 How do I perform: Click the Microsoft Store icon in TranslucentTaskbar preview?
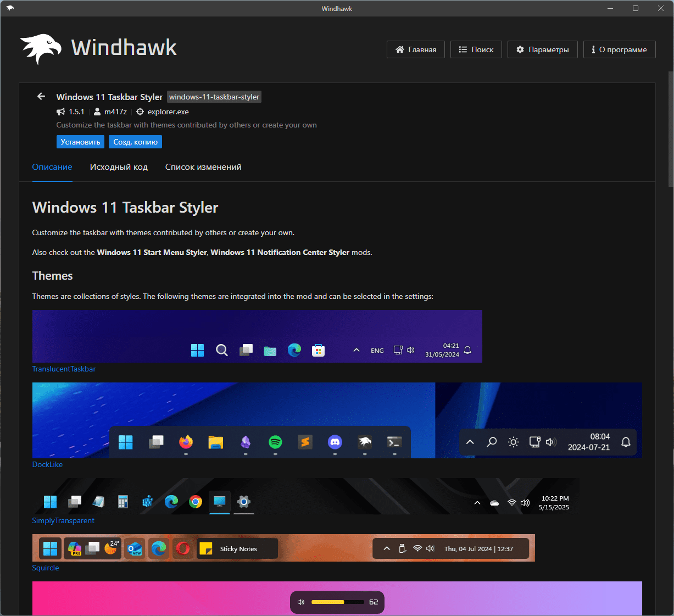coord(319,350)
